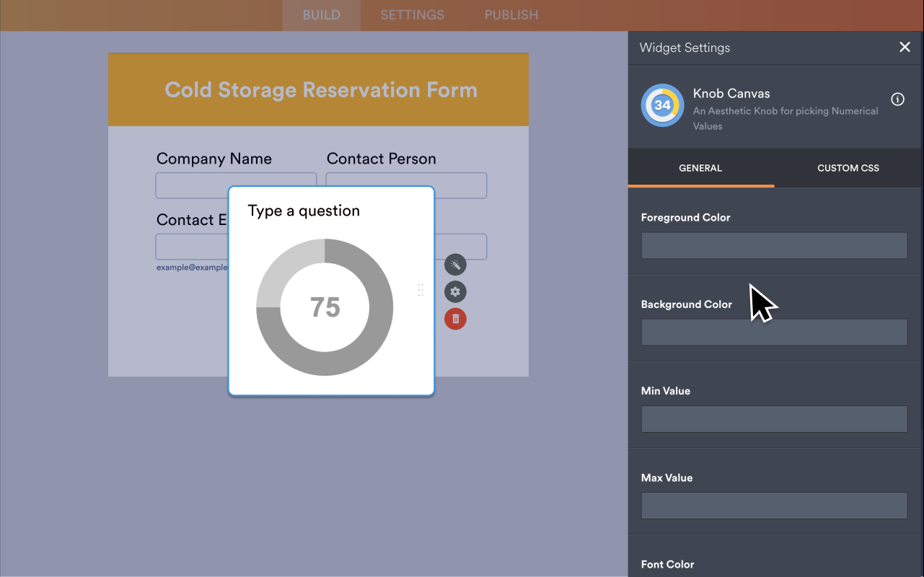Screen dimensions: 924x577
Task: Open the gear settings icon on the widget
Action: (x=455, y=291)
